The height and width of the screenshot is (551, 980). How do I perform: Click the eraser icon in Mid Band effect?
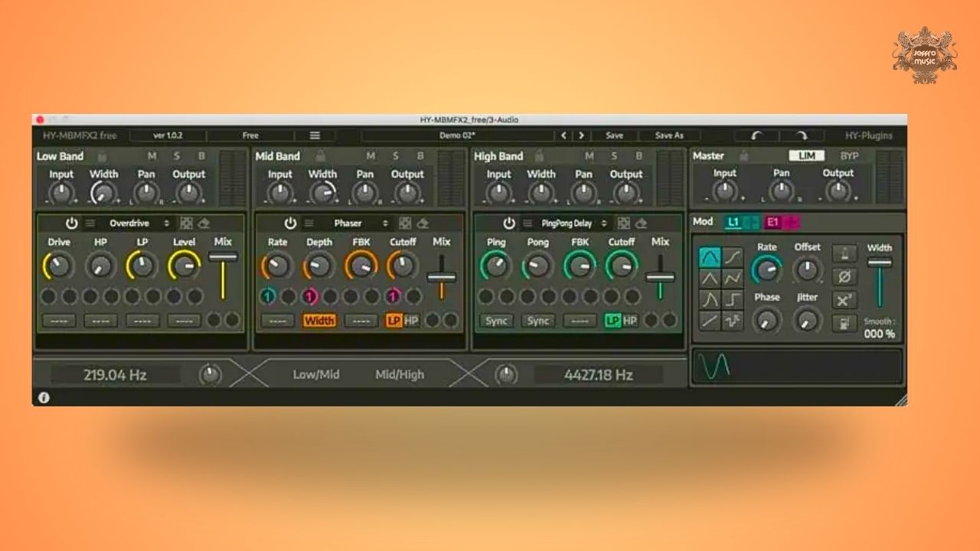[x=423, y=223]
